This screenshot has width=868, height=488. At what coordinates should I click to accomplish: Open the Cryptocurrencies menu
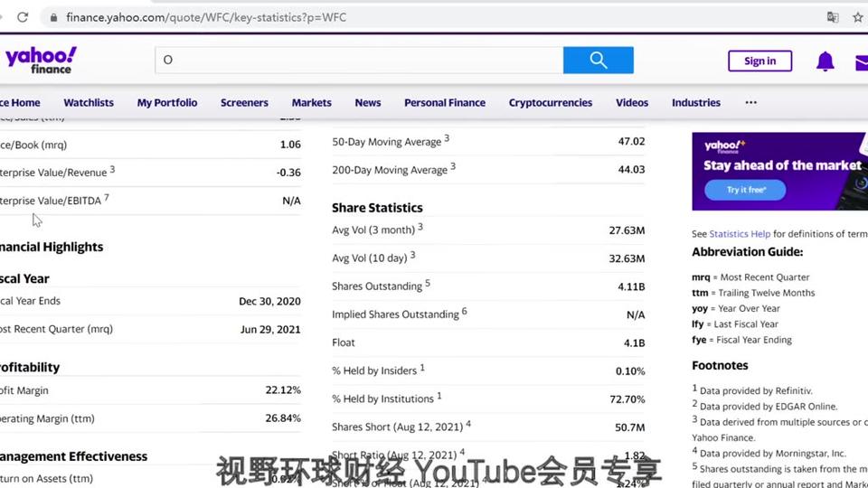click(x=551, y=102)
